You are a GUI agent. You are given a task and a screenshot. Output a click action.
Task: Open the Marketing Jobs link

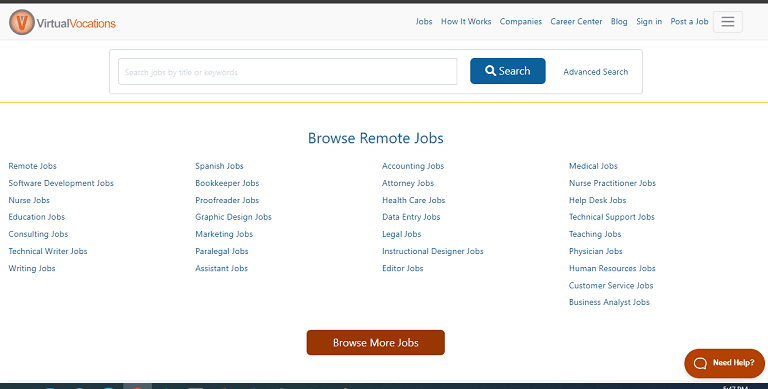(x=224, y=234)
